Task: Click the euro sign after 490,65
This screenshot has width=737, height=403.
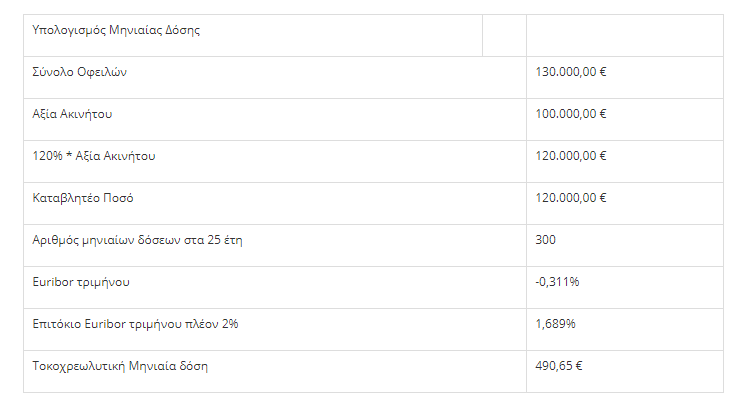Action: click(579, 366)
